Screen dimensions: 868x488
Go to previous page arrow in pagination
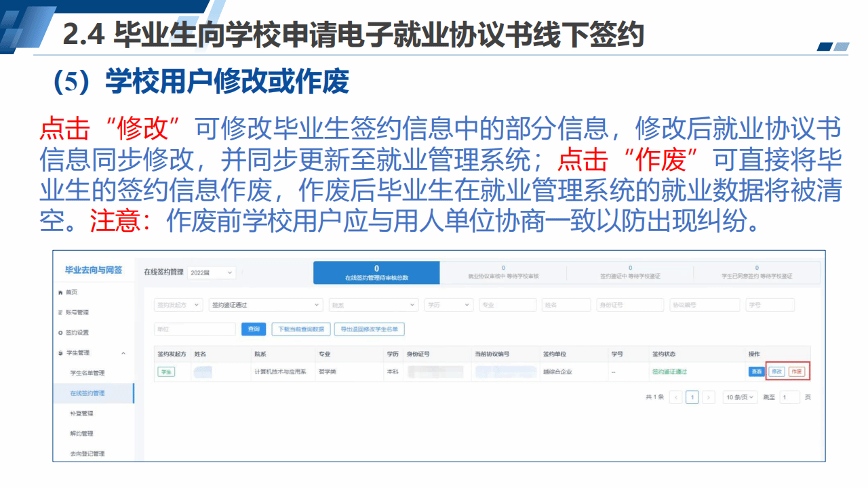(x=675, y=397)
